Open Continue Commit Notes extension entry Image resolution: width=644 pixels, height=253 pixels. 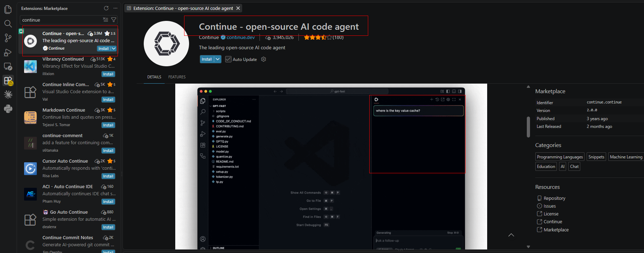(x=69, y=243)
